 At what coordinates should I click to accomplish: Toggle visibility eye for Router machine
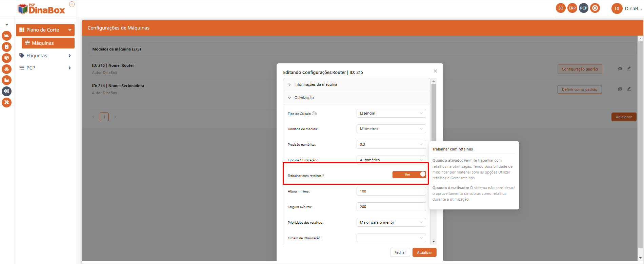click(620, 69)
